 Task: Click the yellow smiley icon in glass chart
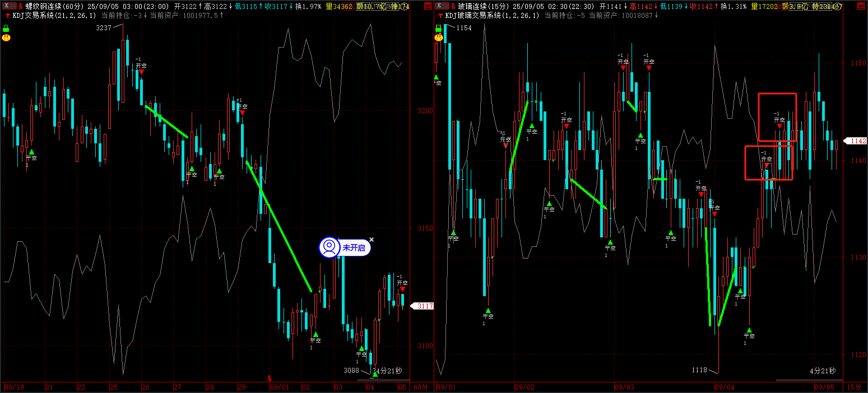[x=439, y=38]
